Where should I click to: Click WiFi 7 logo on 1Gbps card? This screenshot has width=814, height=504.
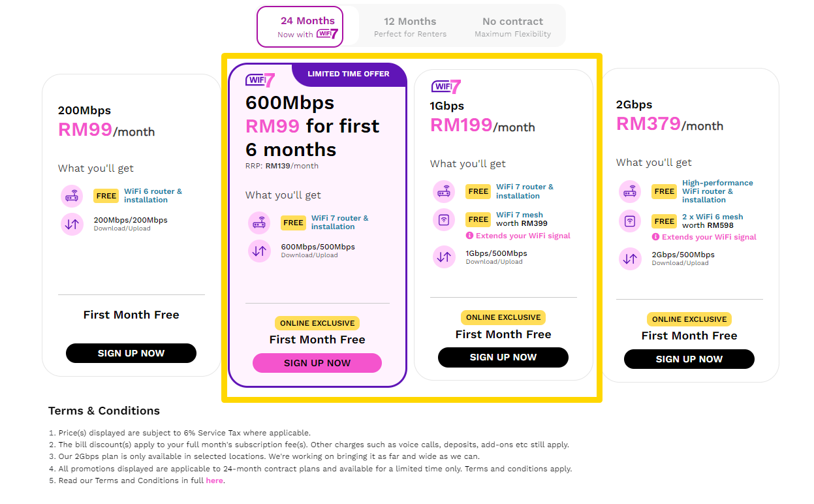446,87
